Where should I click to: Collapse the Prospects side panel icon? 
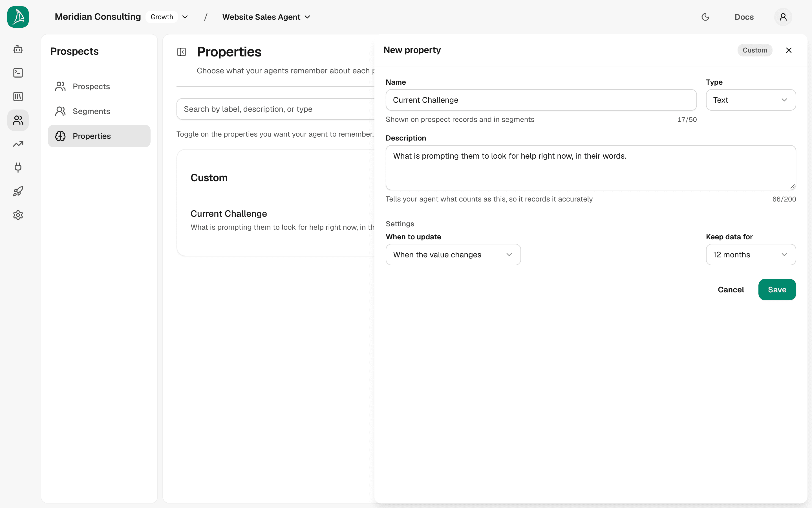coord(182,52)
